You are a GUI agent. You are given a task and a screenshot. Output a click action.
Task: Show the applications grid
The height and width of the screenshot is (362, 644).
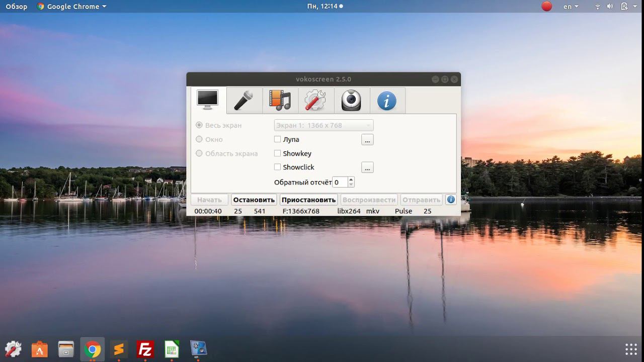pyautogui.click(x=631, y=349)
